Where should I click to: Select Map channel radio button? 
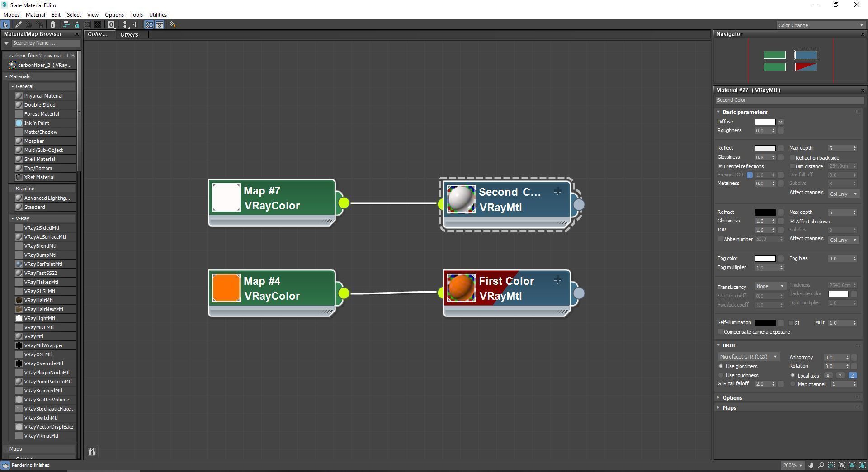[x=793, y=384]
